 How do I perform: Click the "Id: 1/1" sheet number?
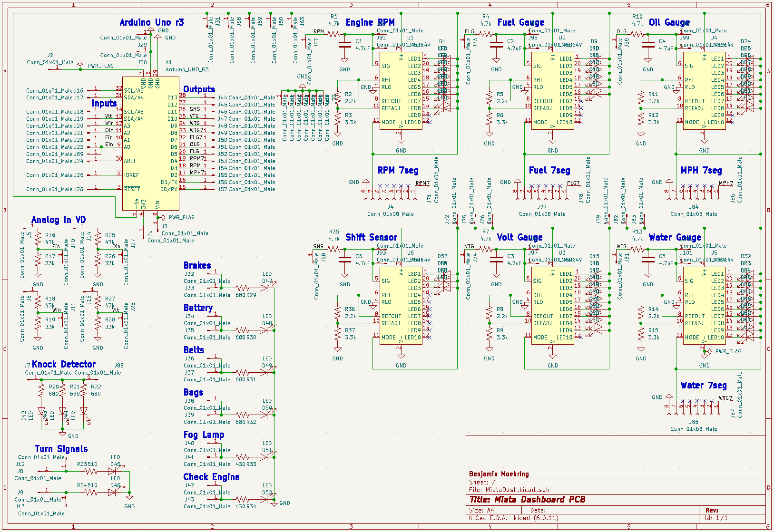(x=716, y=518)
